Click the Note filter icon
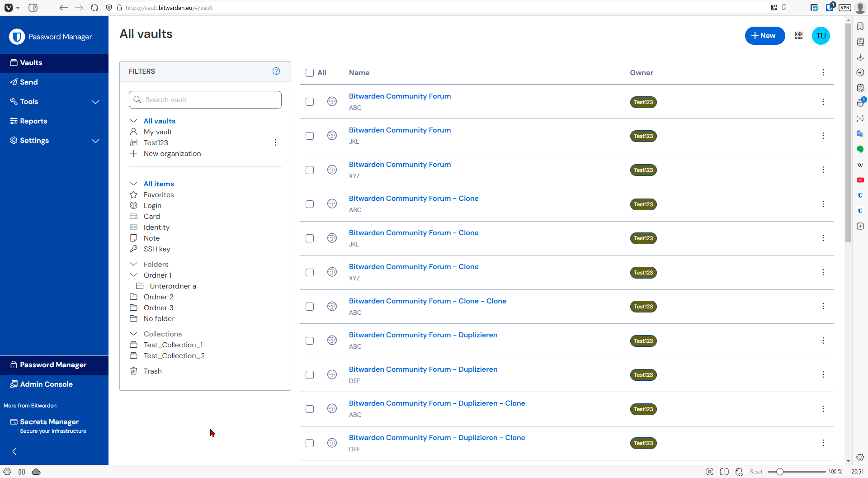 (133, 238)
